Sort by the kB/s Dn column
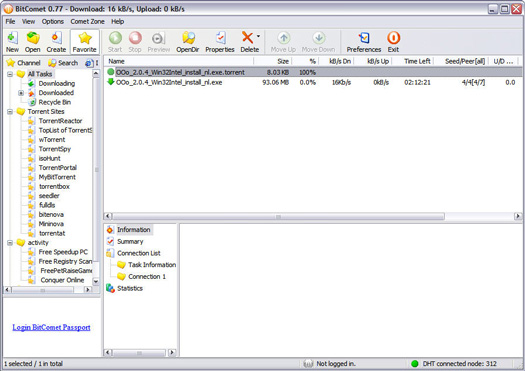This screenshot has width=525, height=371. (336, 61)
